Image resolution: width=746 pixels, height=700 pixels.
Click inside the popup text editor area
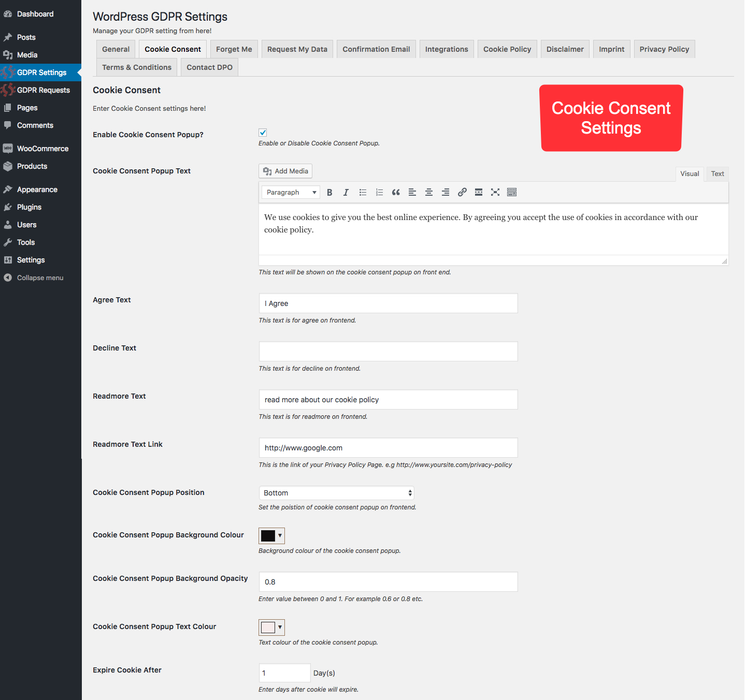point(493,229)
